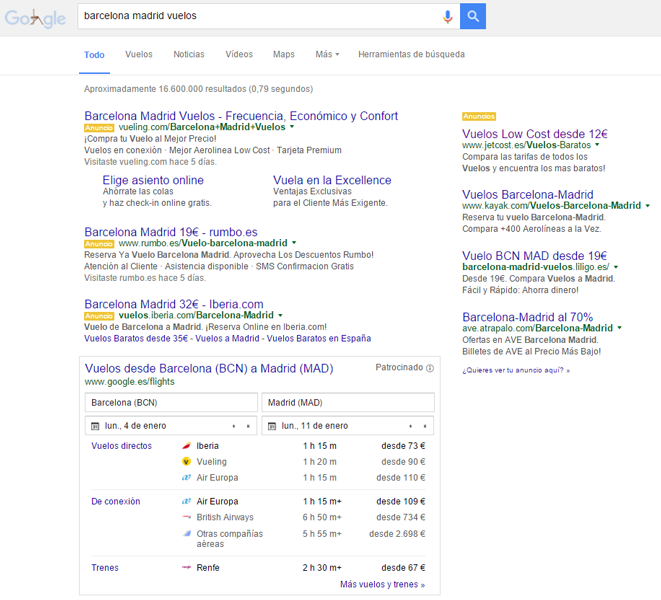Click the Vueling price desde 90 €
Viewport: 661px width, 600px height.
coord(403,462)
